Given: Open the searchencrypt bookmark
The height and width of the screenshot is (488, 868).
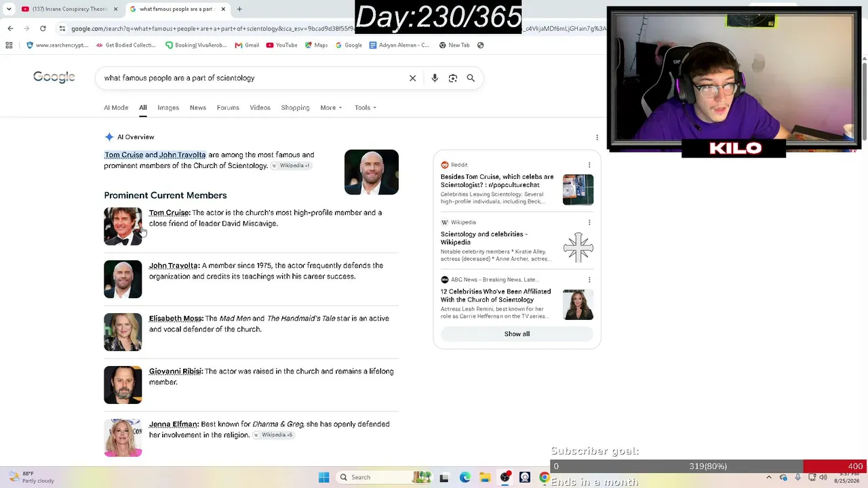Looking at the screenshot, I should pyautogui.click(x=57, y=45).
